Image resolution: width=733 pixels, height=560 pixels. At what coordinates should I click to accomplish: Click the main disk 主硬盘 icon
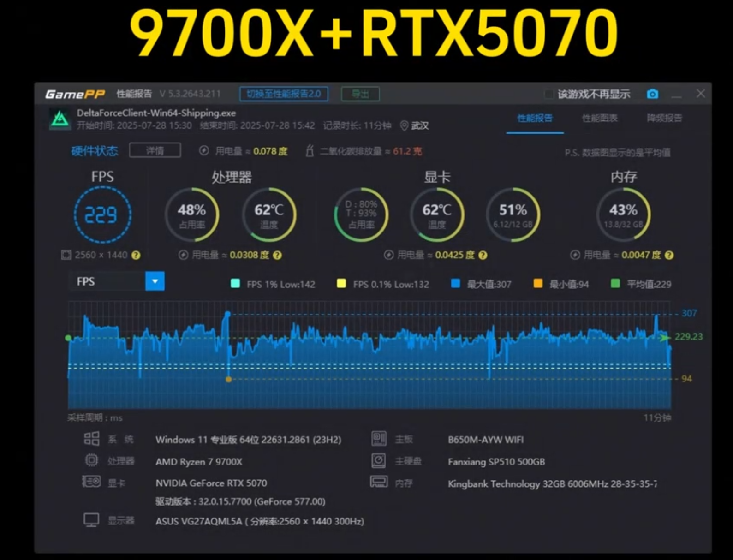click(x=379, y=460)
